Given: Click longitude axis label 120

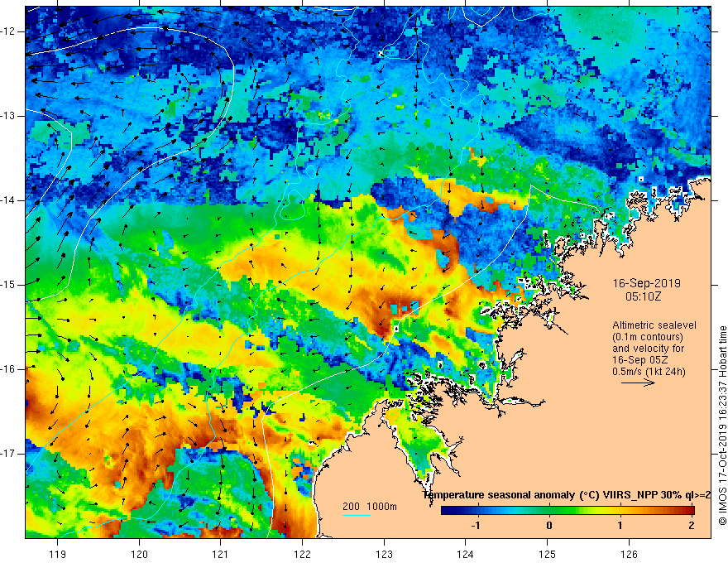Looking at the screenshot, I should point(139,554).
